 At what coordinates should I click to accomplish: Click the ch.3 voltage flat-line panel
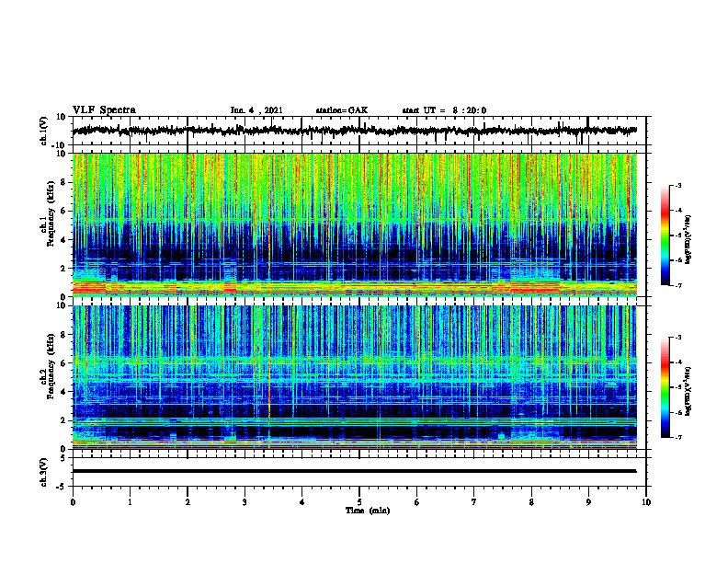(358, 472)
